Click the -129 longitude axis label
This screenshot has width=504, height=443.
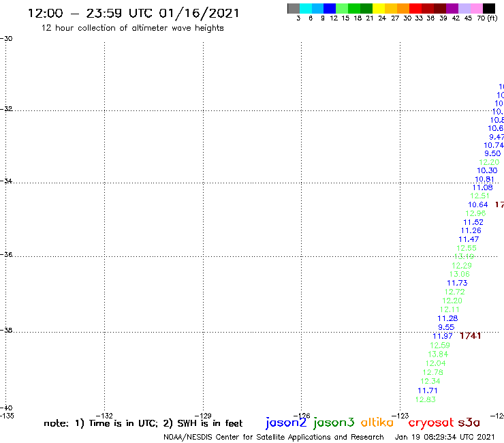(x=203, y=416)
